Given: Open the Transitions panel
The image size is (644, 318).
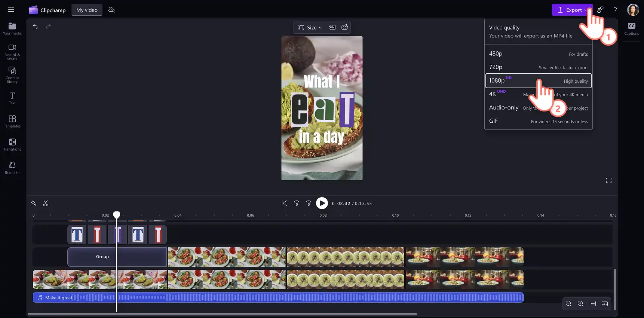Looking at the screenshot, I should coord(12,145).
